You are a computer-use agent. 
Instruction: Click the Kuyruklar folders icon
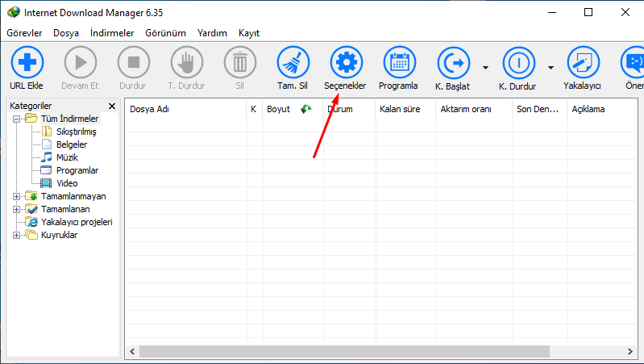pyautogui.click(x=31, y=234)
